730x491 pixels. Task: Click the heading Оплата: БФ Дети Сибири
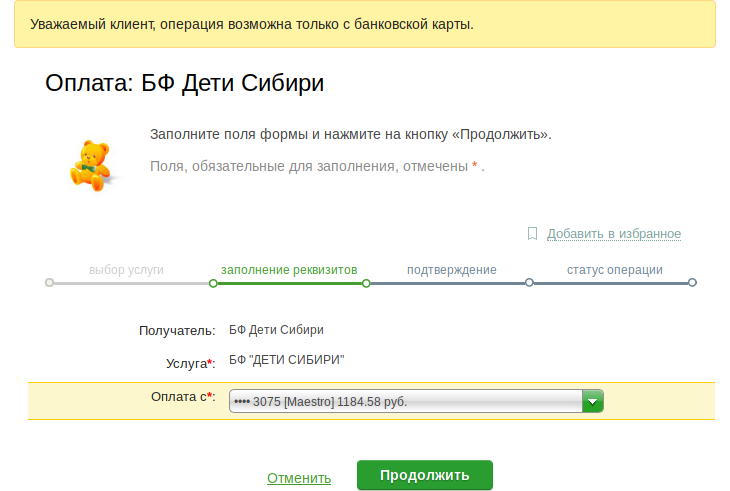coord(184,83)
